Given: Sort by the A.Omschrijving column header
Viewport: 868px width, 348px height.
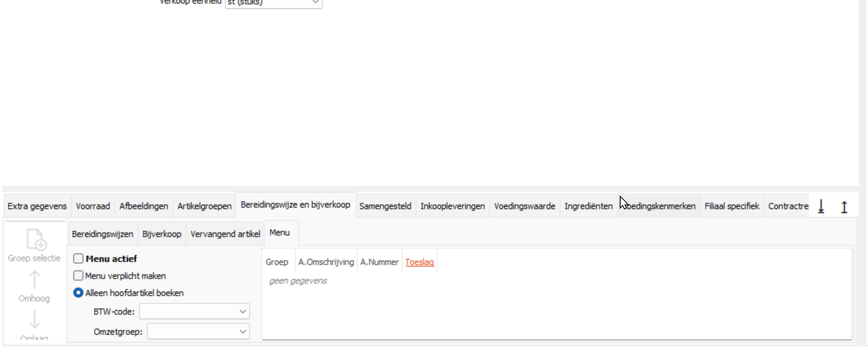Looking at the screenshot, I should (x=326, y=262).
